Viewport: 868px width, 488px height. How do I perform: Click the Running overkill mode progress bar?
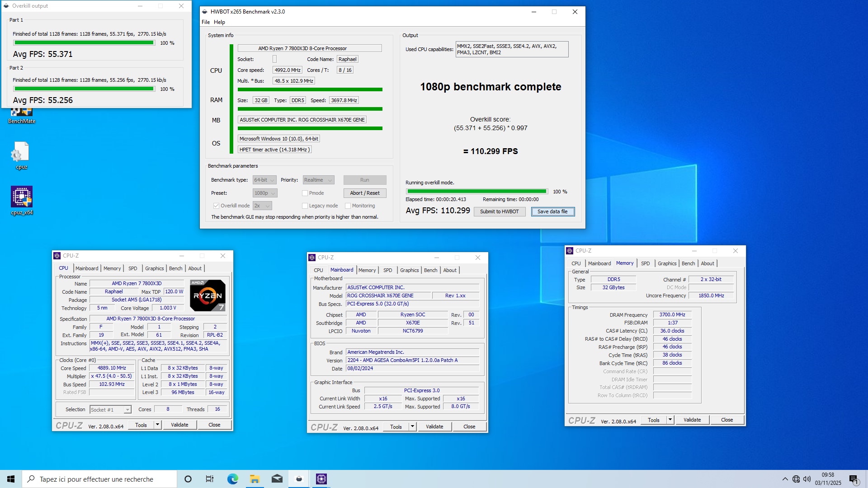click(x=477, y=192)
